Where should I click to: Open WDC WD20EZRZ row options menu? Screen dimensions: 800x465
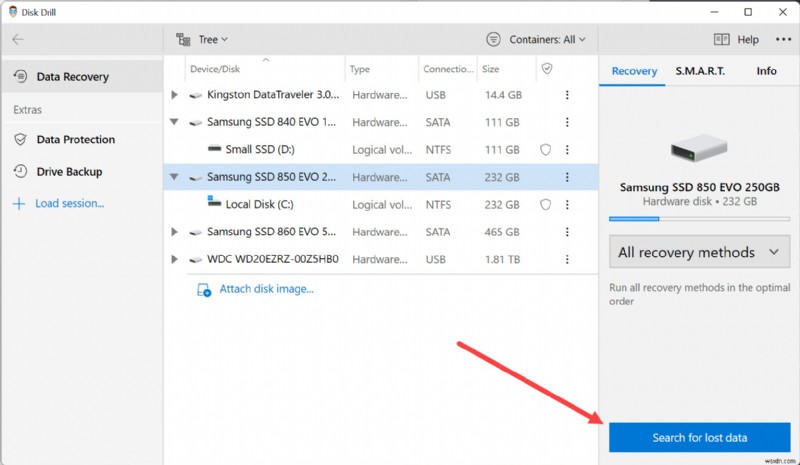pos(567,259)
